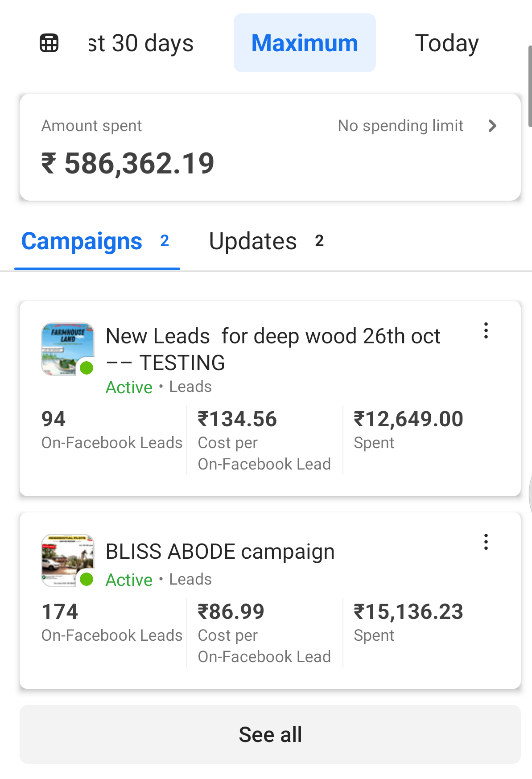This screenshot has height=779, width=532.
Task: Open the calendar date range icon
Action: [x=49, y=43]
